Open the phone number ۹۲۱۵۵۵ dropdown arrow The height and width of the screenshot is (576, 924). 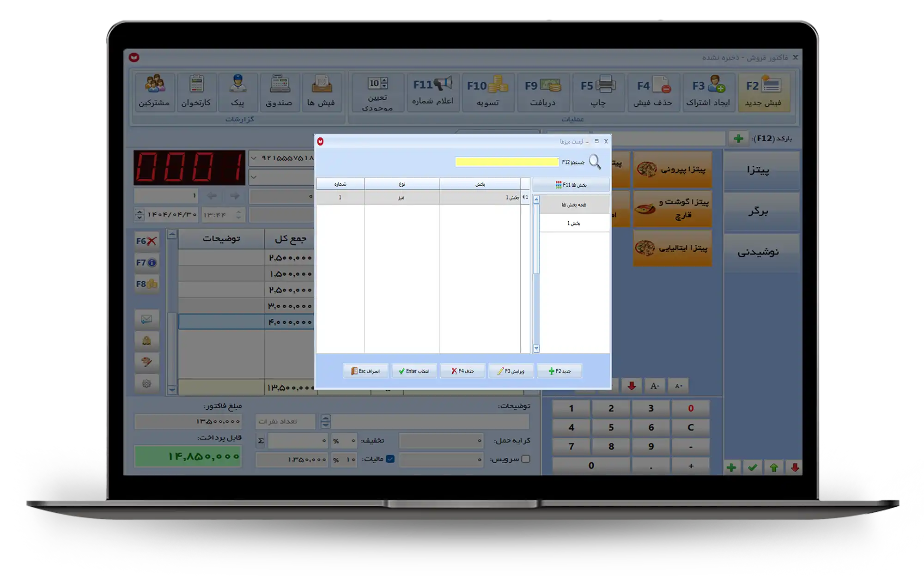coord(254,158)
